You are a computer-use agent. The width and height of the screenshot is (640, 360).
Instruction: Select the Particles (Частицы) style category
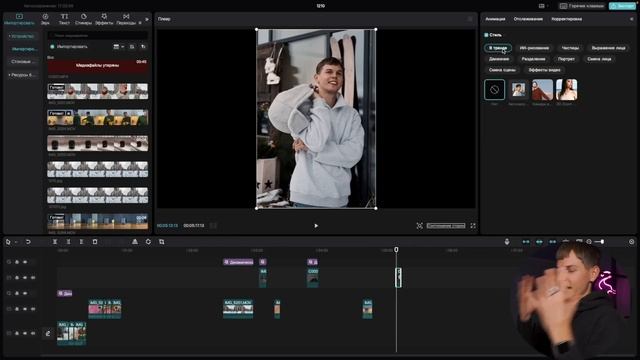[x=570, y=48]
